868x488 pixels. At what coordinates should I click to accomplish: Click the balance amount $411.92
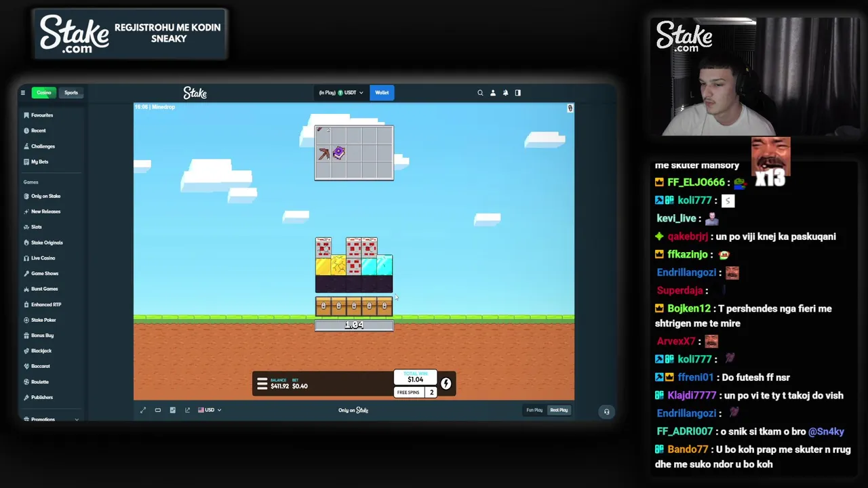click(279, 386)
